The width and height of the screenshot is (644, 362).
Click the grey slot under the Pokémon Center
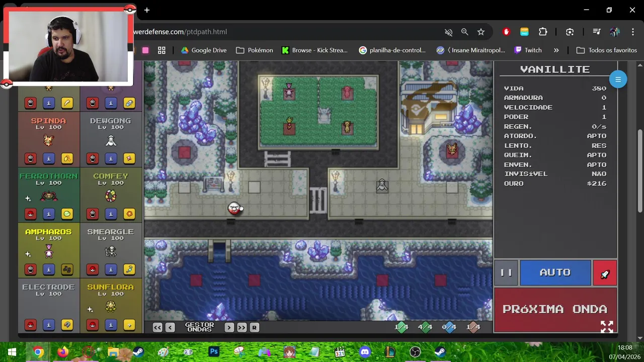click(x=452, y=188)
